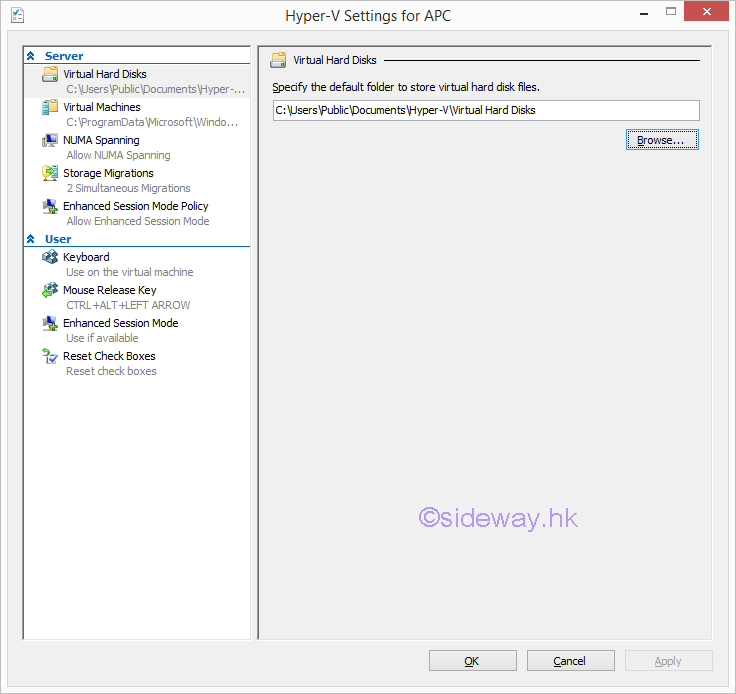This screenshot has width=736, height=694.
Task: Click the 'CTRL+ALT+LEFT ARROW' subtext
Action: click(128, 305)
